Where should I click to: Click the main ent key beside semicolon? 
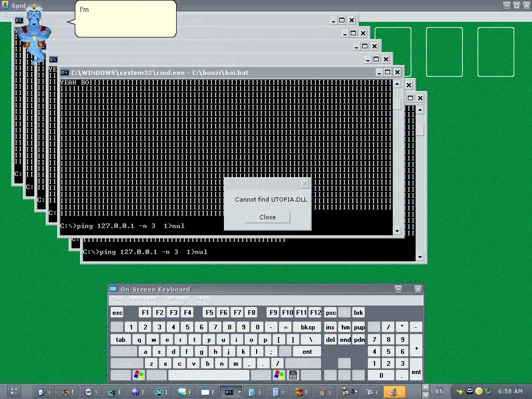point(307,352)
